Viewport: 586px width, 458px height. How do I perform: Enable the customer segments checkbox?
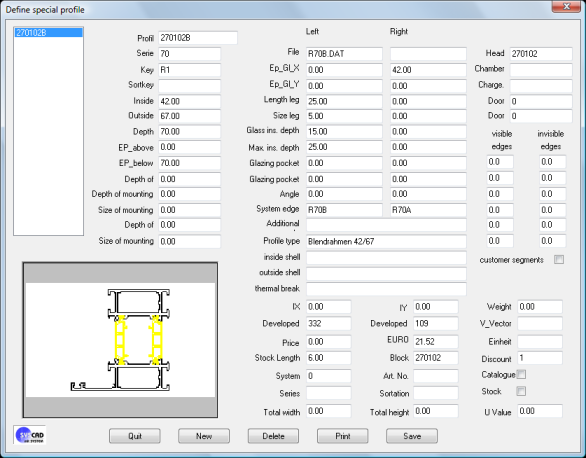coord(559,260)
